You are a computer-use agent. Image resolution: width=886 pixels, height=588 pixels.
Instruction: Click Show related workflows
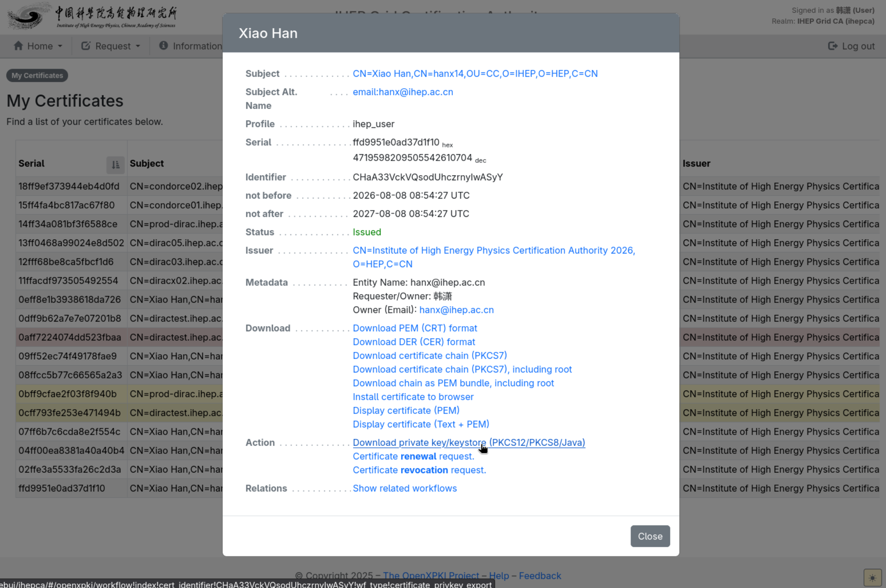(404, 488)
